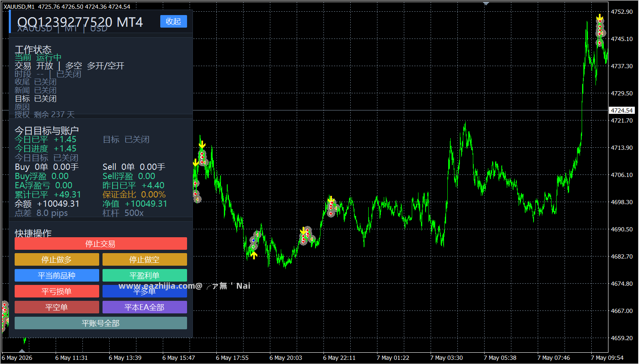Click the Buy 0单 0.00手 line
This screenshot has height=364, width=639.
(x=47, y=167)
